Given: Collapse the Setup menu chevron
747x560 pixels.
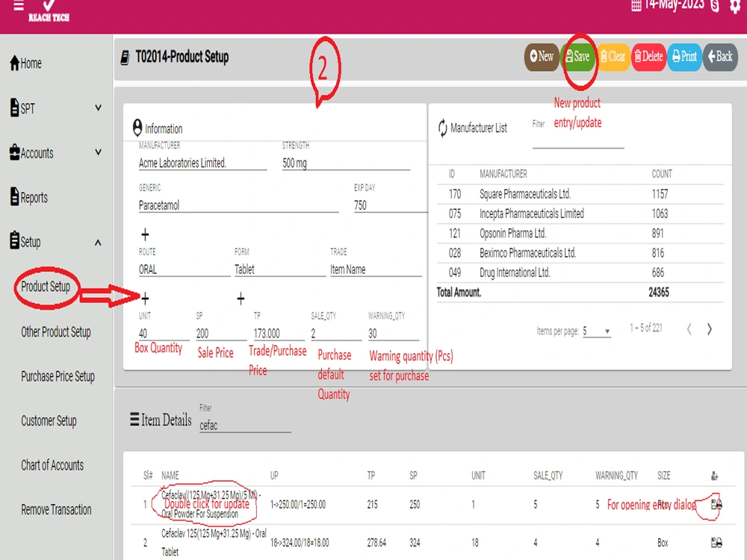Looking at the screenshot, I should pyautogui.click(x=98, y=243).
